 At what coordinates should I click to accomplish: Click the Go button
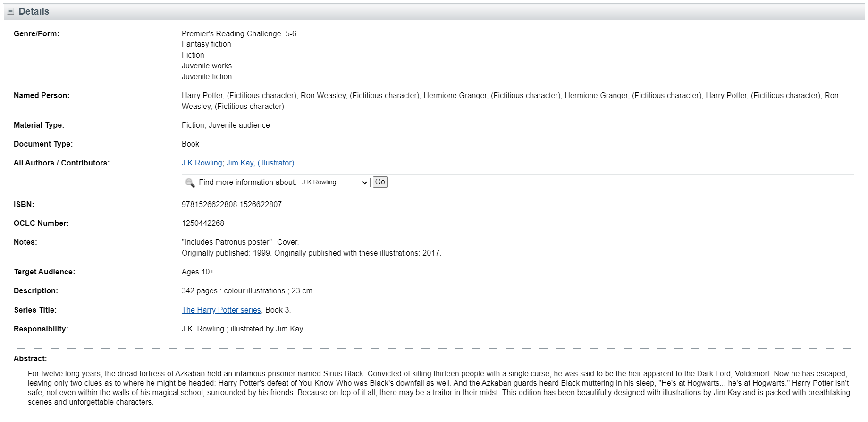coord(380,182)
